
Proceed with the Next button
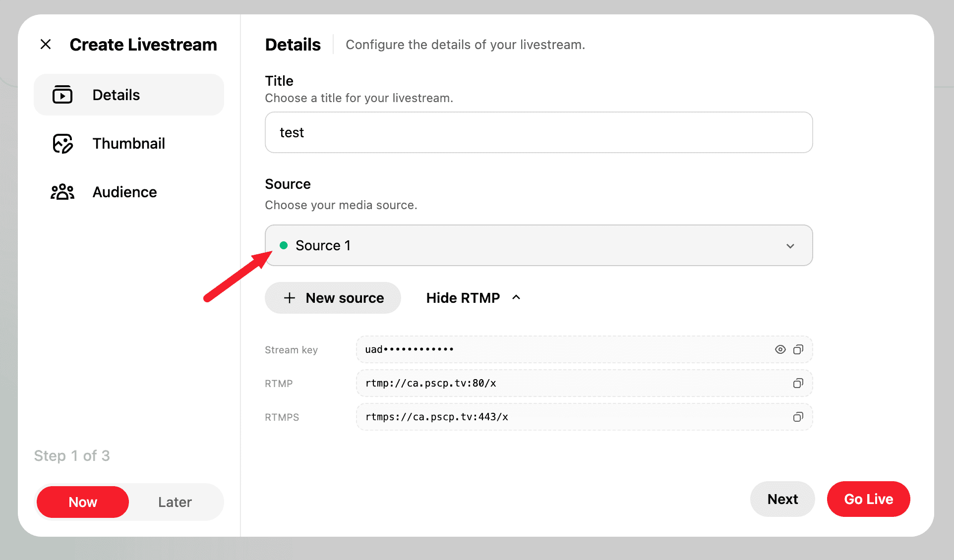[x=782, y=499]
